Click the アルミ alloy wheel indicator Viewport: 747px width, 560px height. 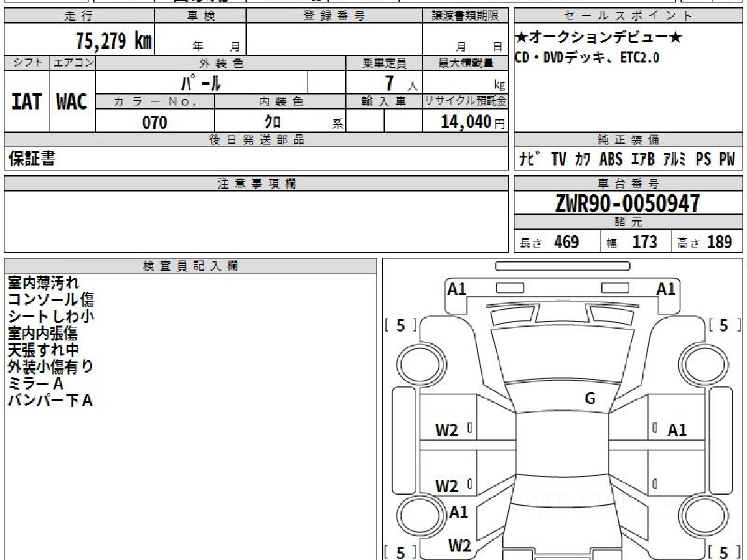674,159
